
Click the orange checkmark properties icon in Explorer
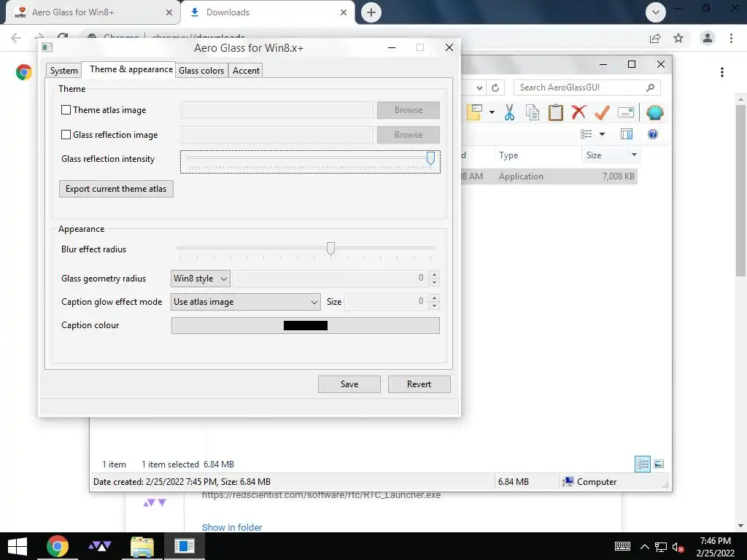602,113
